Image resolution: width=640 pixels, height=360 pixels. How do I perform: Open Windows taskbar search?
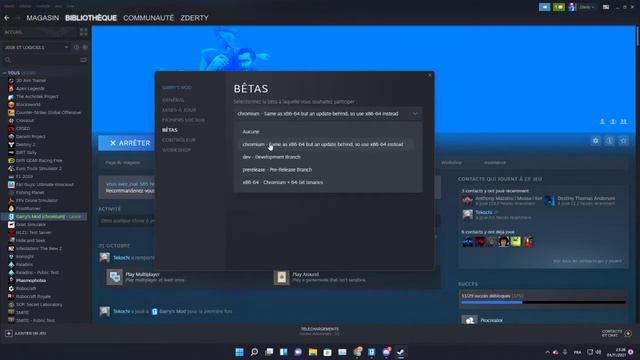[254, 352]
